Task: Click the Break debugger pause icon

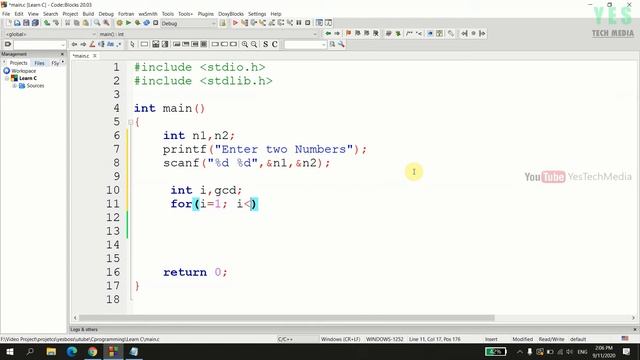Action: point(299,23)
